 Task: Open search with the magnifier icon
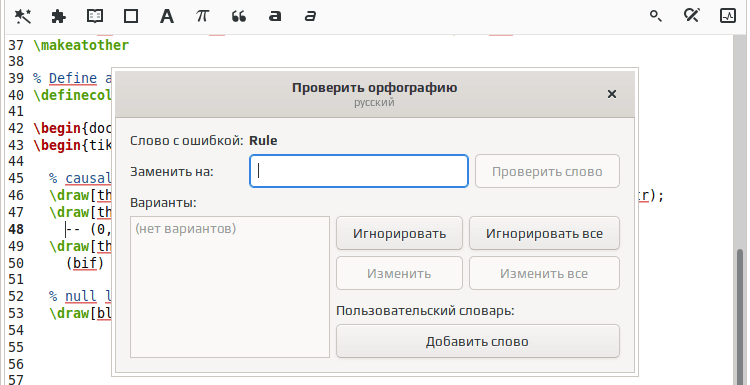click(655, 16)
